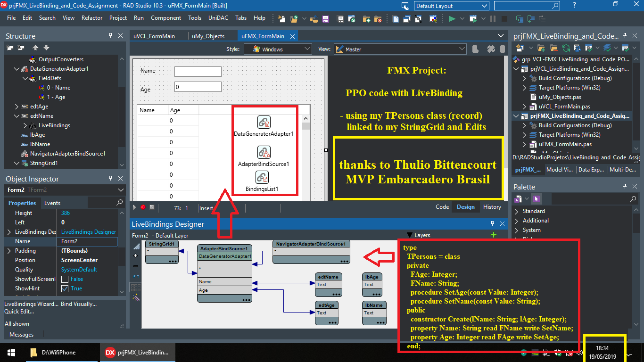Click the Name property field containing Form2

87,241
